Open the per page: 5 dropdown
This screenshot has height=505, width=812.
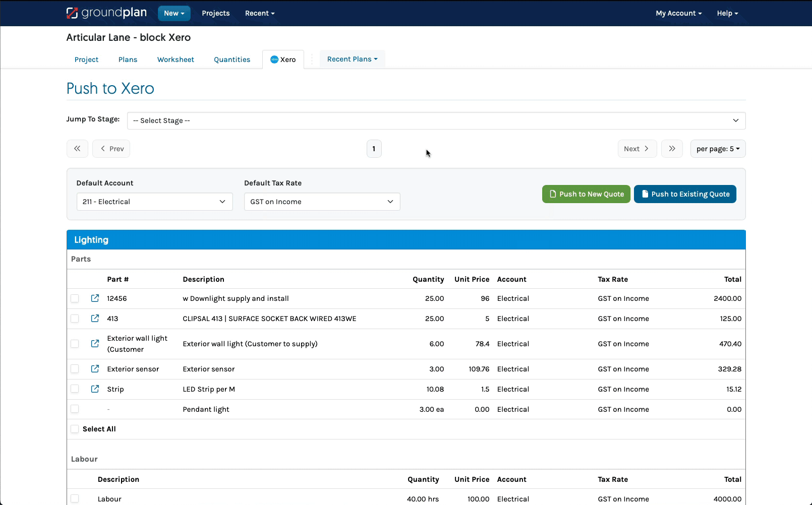[x=718, y=148]
